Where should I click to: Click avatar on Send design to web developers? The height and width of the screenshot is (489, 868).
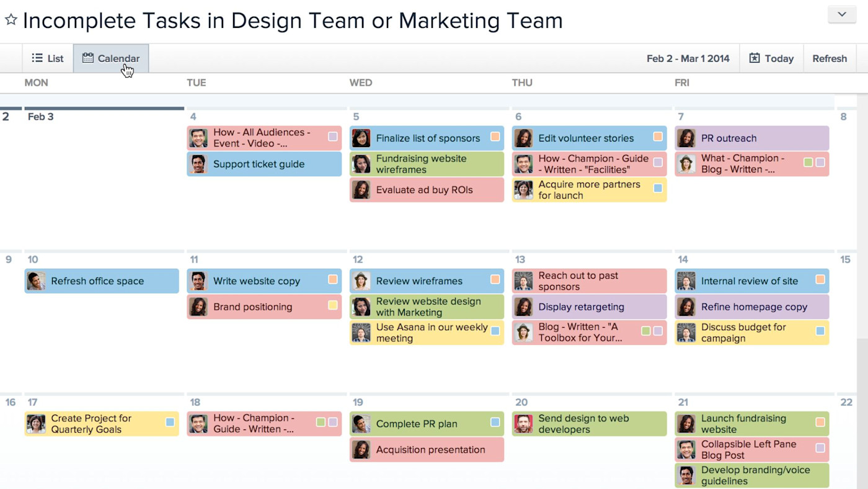coord(523,424)
